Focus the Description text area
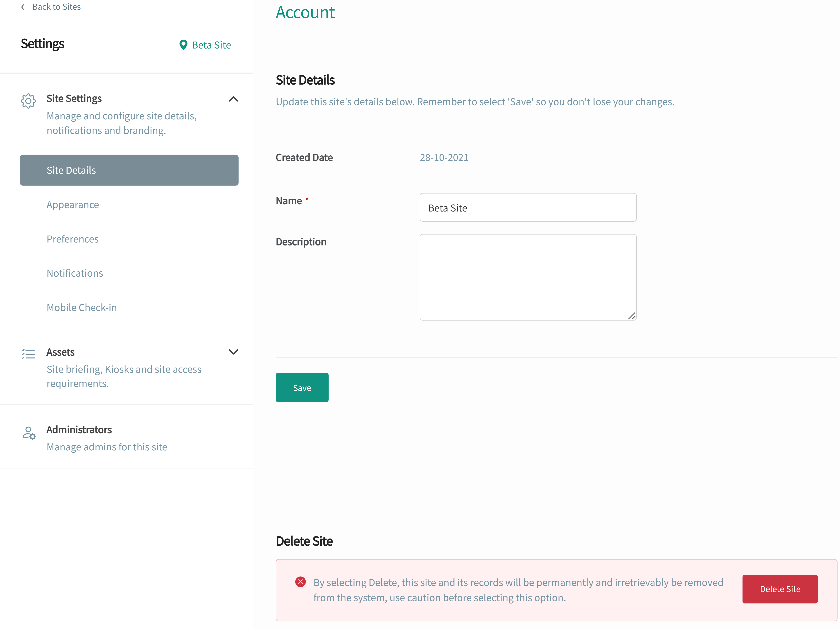Screen dimensions: 840x629 tap(528, 277)
